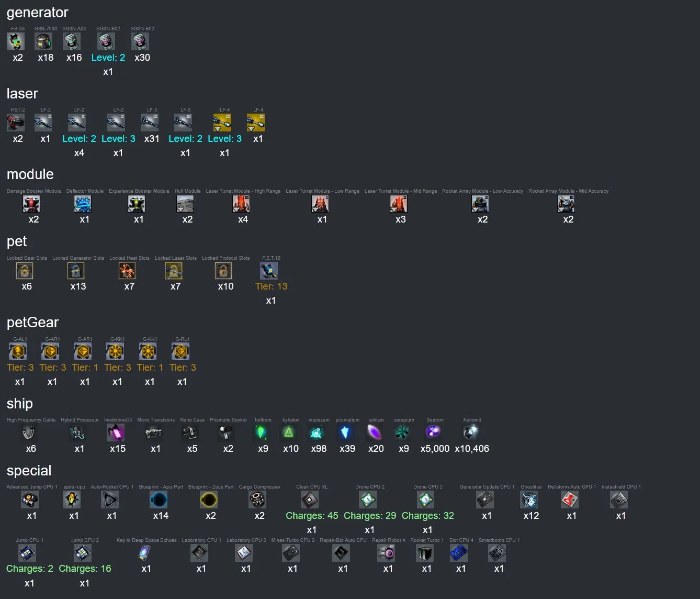
Task: Select the HST-2 laser icon
Action: point(16,123)
